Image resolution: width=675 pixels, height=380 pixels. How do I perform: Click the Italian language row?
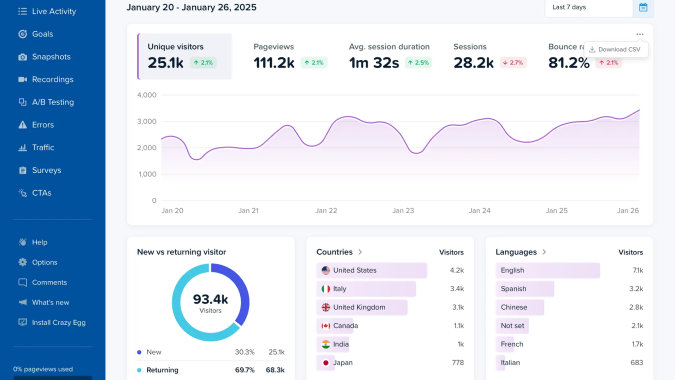coord(570,363)
